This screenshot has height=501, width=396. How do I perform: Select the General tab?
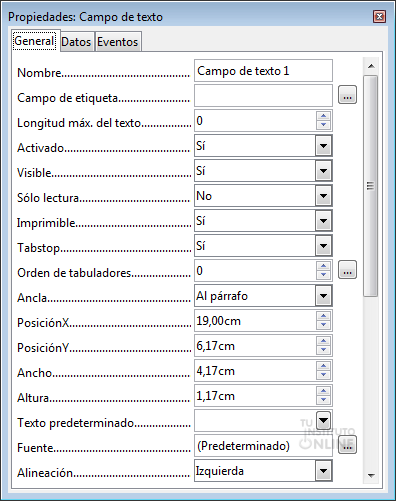click(x=34, y=41)
